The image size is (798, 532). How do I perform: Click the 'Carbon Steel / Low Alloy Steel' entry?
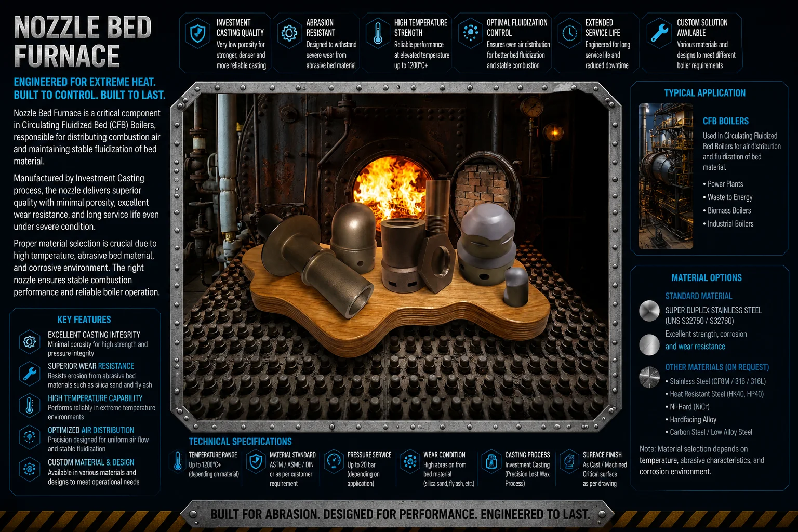[x=709, y=432]
